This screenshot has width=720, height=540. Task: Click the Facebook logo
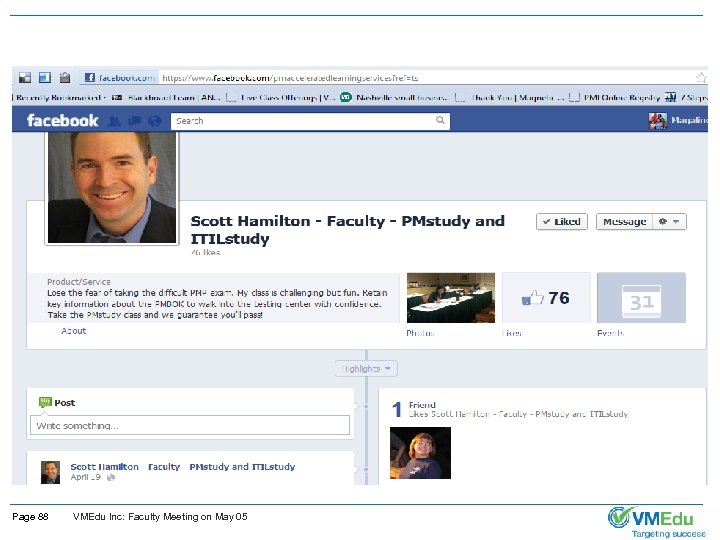tap(62, 121)
